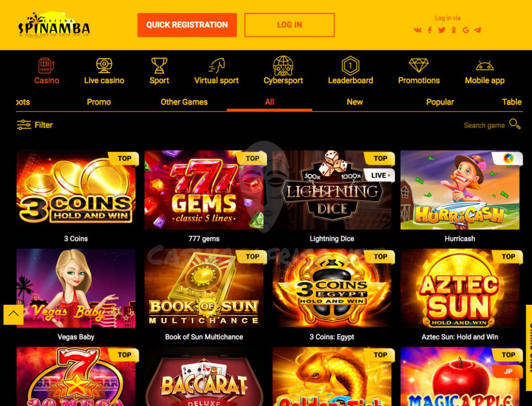532x406 pixels.
Task: Expand the Filter options
Action: pos(35,125)
